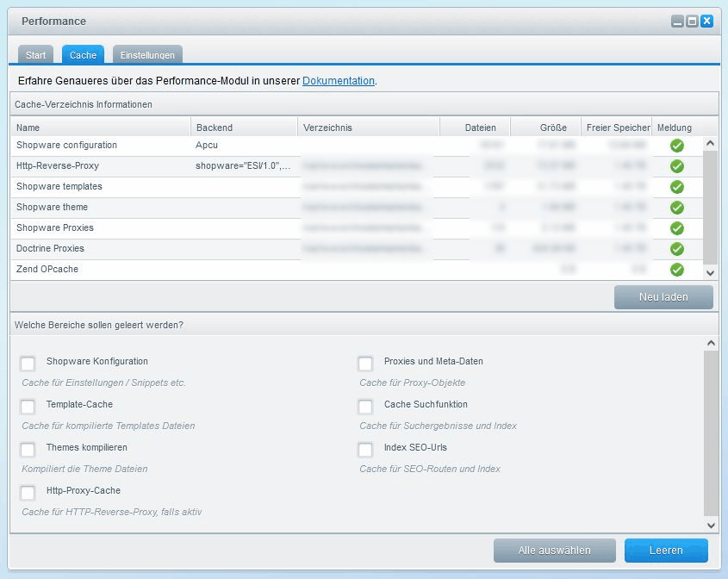Image resolution: width=728 pixels, height=579 pixels.
Task: Click green checkmark in Shopware templates row
Action: (x=677, y=187)
